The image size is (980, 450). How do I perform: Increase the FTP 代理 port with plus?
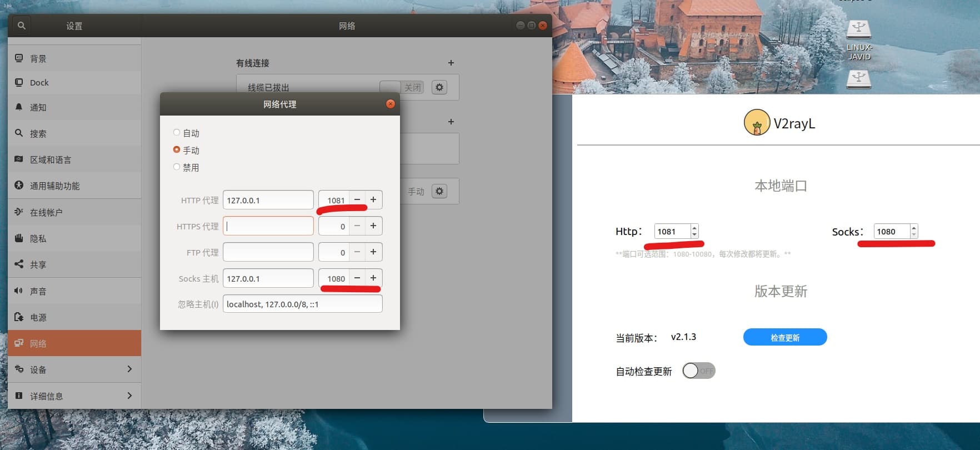coord(373,252)
